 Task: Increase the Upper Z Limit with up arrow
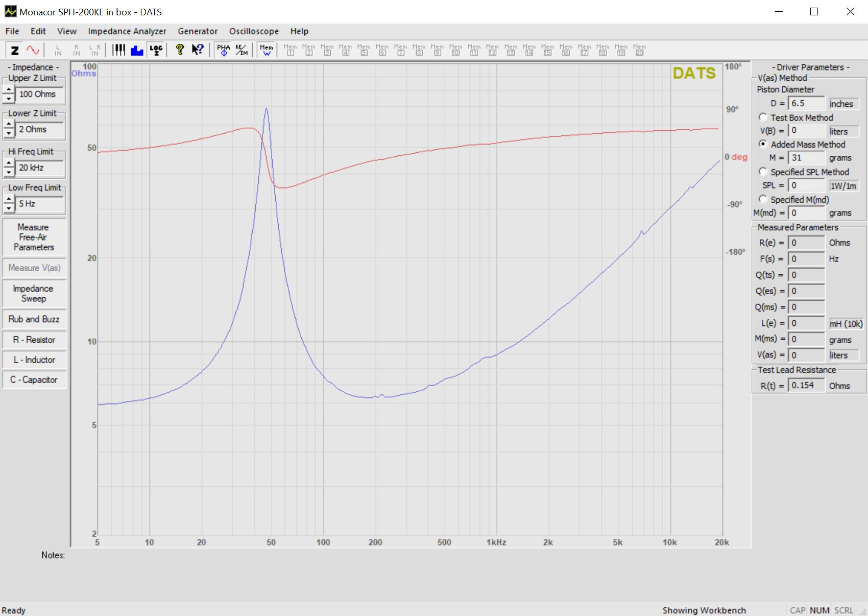pos(9,89)
